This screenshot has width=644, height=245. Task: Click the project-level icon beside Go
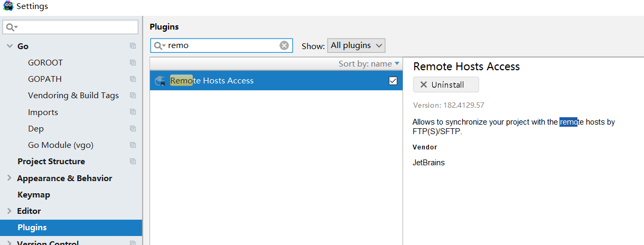133,46
